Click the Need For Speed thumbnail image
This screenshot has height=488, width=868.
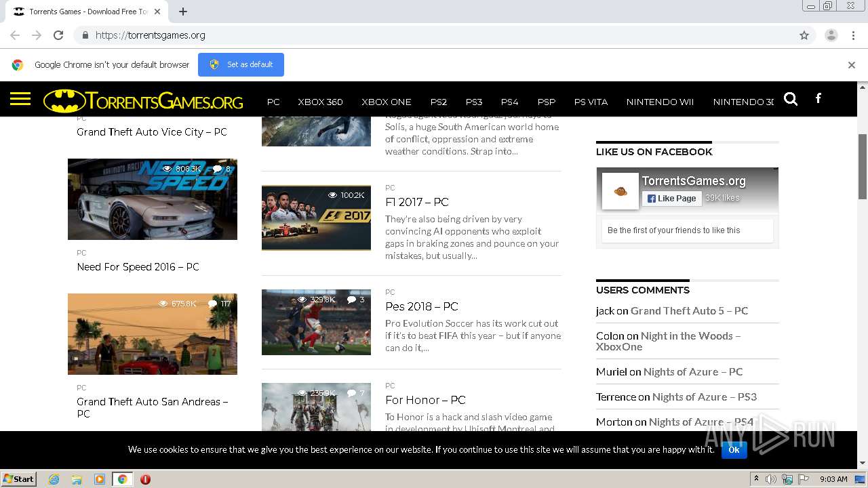(x=153, y=199)
